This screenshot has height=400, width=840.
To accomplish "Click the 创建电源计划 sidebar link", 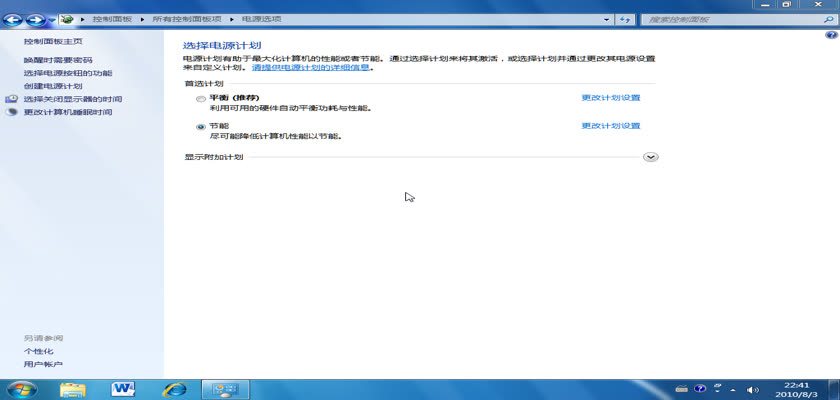I will coord(53,86).
